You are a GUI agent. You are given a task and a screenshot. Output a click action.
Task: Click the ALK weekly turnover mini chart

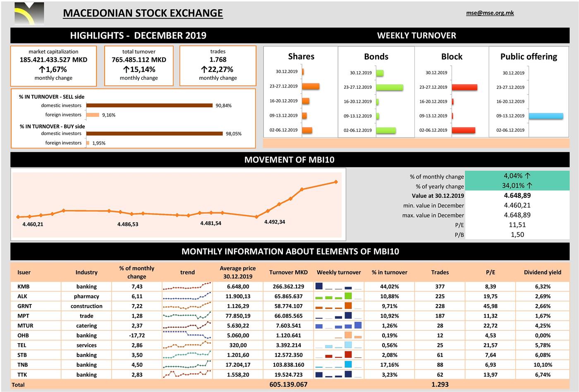(x=338, y=296)
